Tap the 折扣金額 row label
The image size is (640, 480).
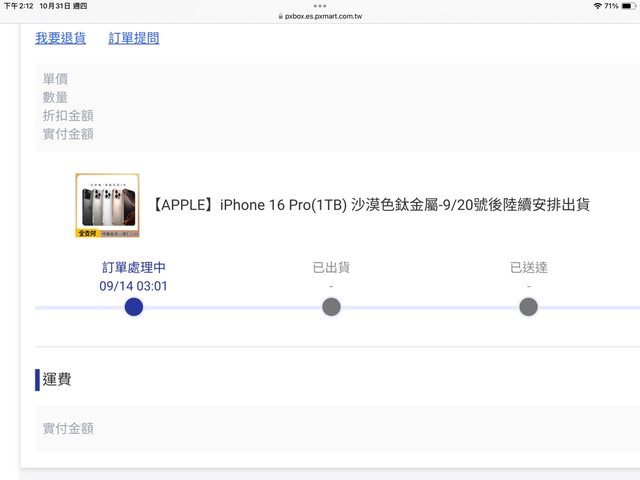coord(68,116)
